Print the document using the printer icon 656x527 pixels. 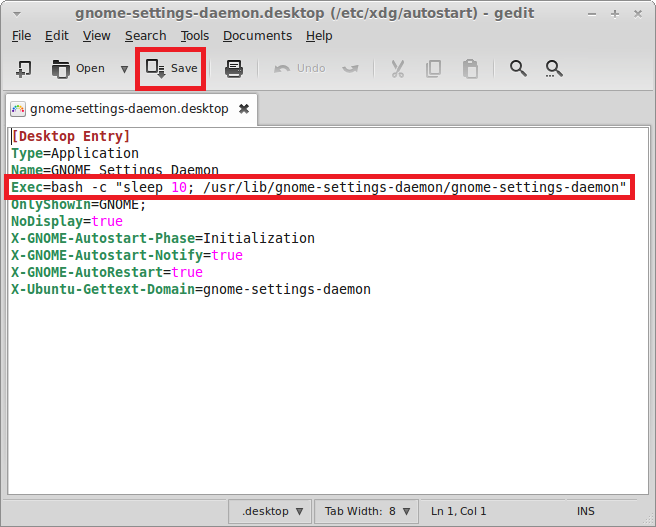[x=233, y=69]
